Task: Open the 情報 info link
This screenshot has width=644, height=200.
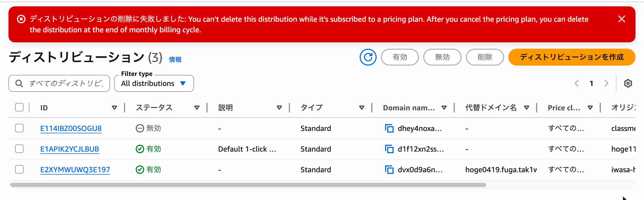Action: click(x=175, y=60)
